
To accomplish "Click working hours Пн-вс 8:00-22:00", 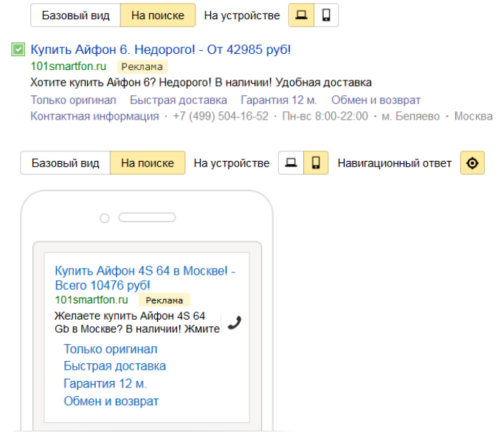I will 325,116.
